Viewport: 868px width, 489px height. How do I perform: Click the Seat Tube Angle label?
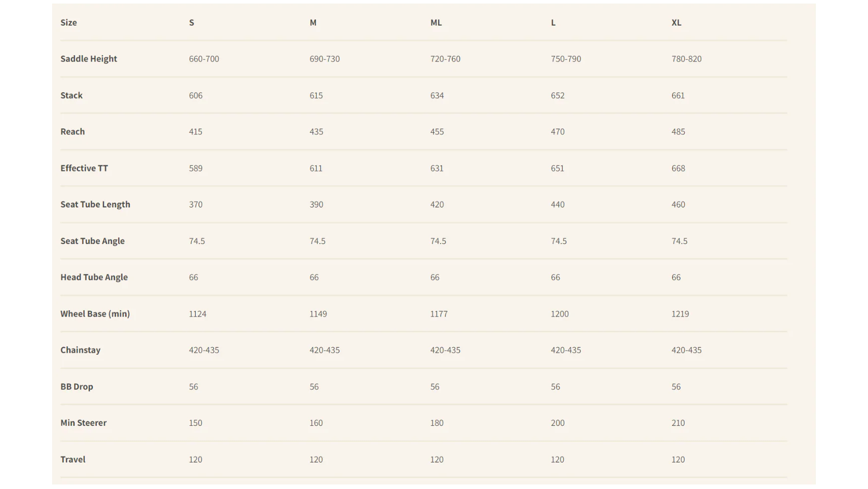[x=93, y=241]
